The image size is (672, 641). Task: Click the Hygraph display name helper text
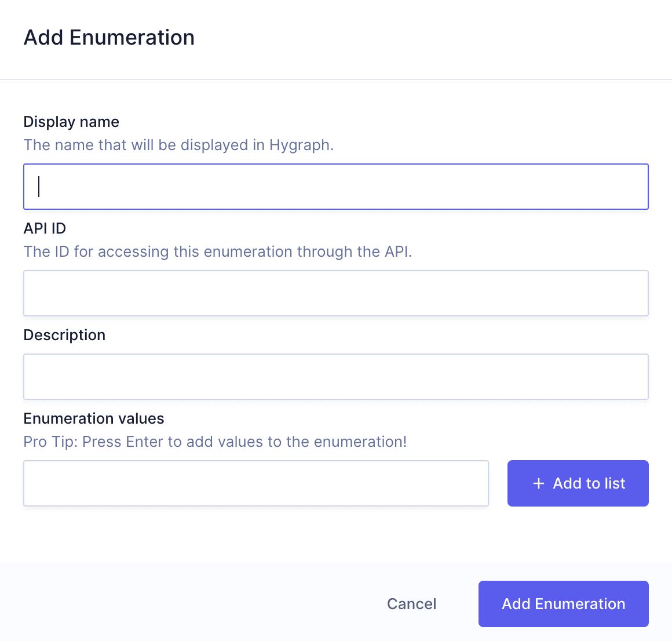click(x=178, y=145)
